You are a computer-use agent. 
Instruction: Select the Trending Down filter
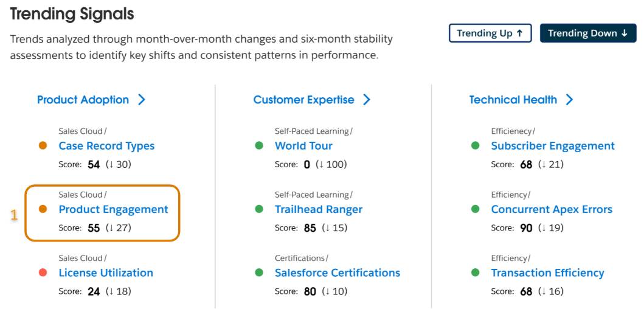(587, 33)
